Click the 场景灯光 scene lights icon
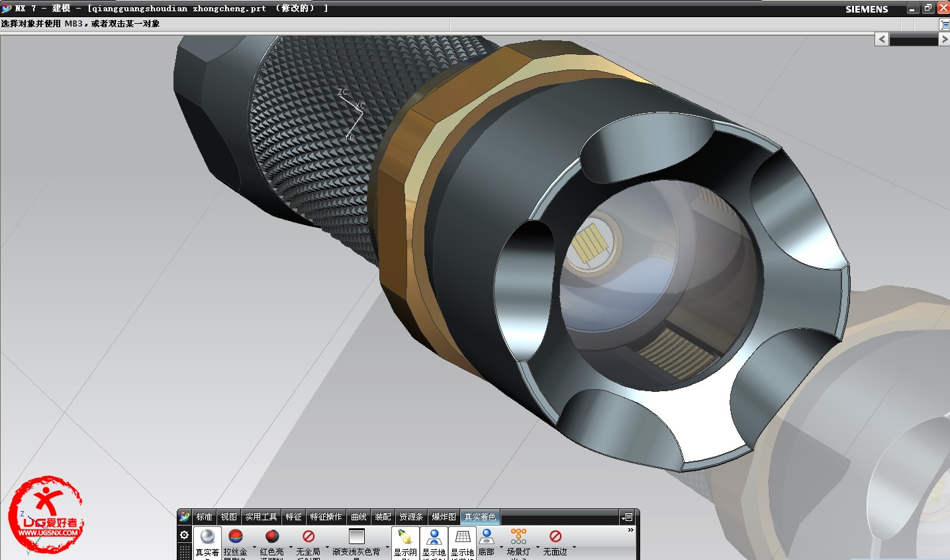The width and height of the screenshot is (950, 560). point(519,537)
